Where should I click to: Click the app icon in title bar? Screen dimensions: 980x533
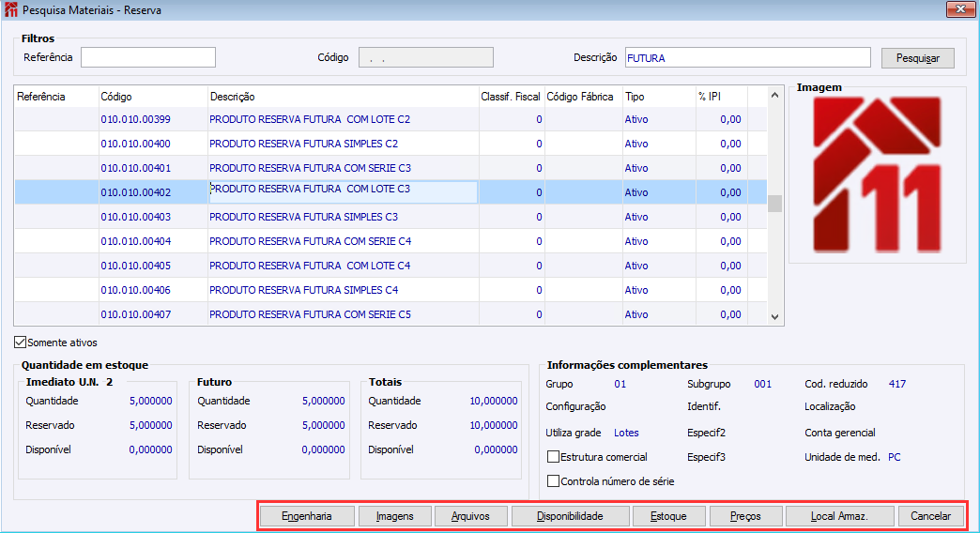pyautogui.click(x=10, y=9)
